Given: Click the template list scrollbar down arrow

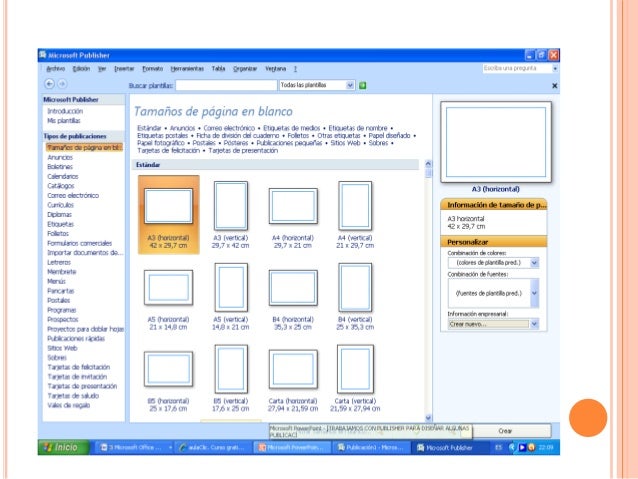Looking at the screenshot, I should tap(428, 418).
